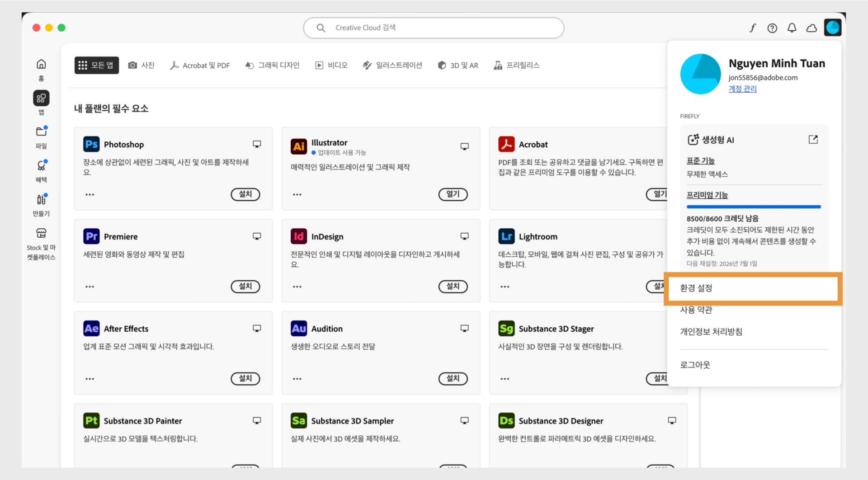This screenshot has width=868, height=480.
Task: Click the Acrobat app icon
Action: pyautogui.click(x=506, y=144)
